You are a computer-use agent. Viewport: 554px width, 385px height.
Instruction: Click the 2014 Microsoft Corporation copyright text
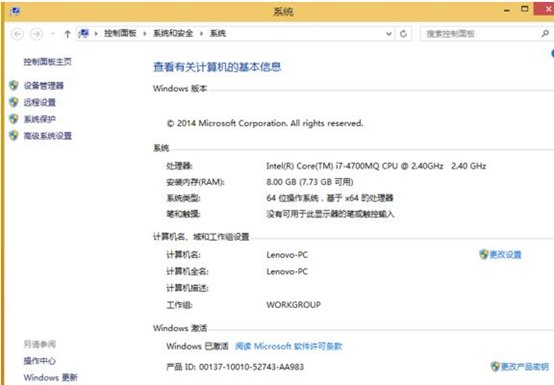pyautogui.click(x=265, y=123)
